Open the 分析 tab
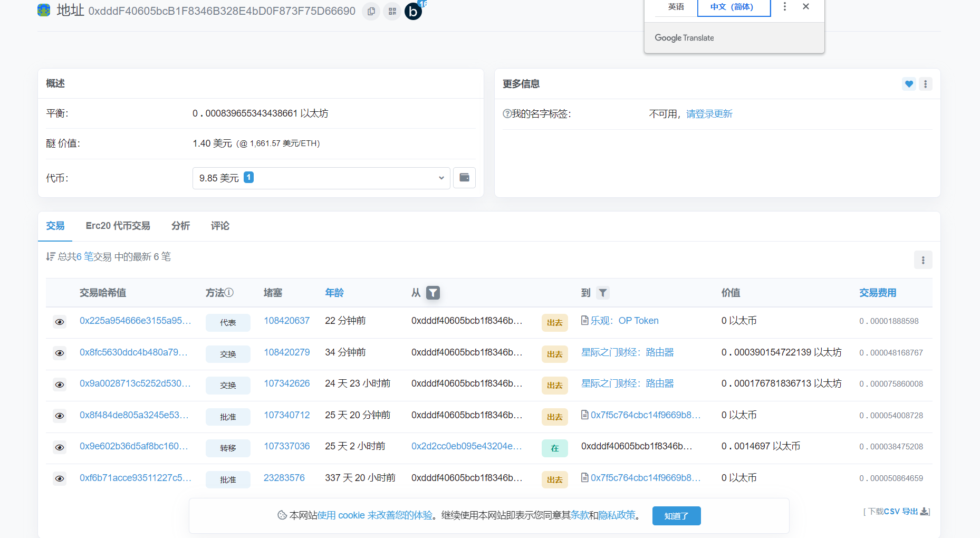The width and height of the screenshot is (980, 538). pyautogui.click(x=180, y=226)
